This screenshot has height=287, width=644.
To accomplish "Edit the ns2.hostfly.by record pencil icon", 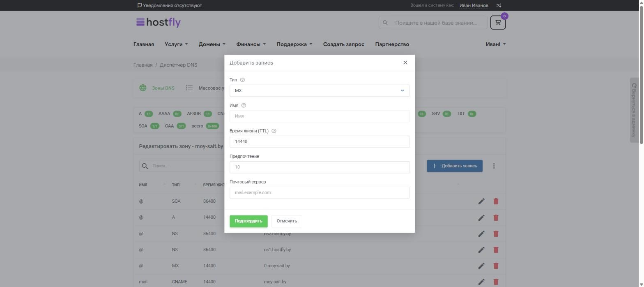I will point(481,234).
